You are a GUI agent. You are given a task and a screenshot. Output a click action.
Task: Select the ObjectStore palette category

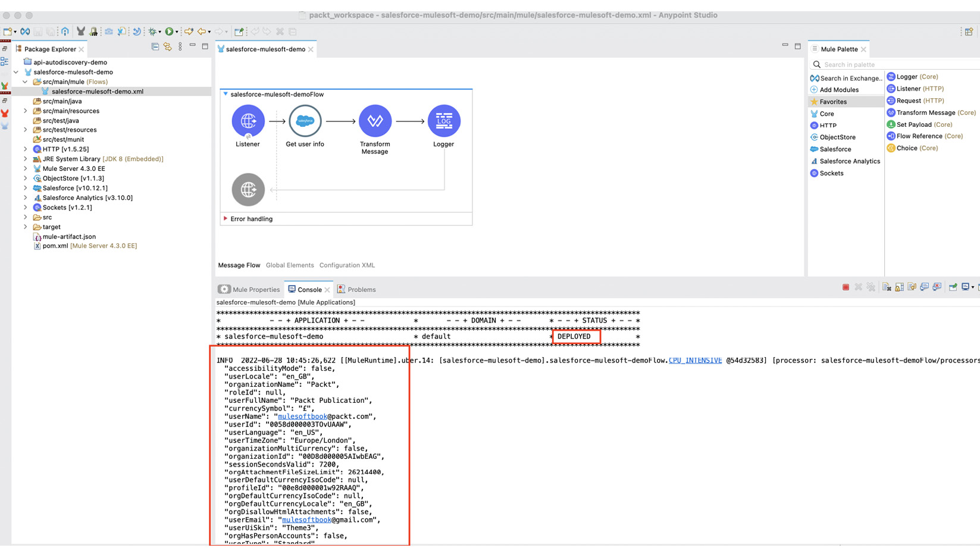click(x=833, y=137)
